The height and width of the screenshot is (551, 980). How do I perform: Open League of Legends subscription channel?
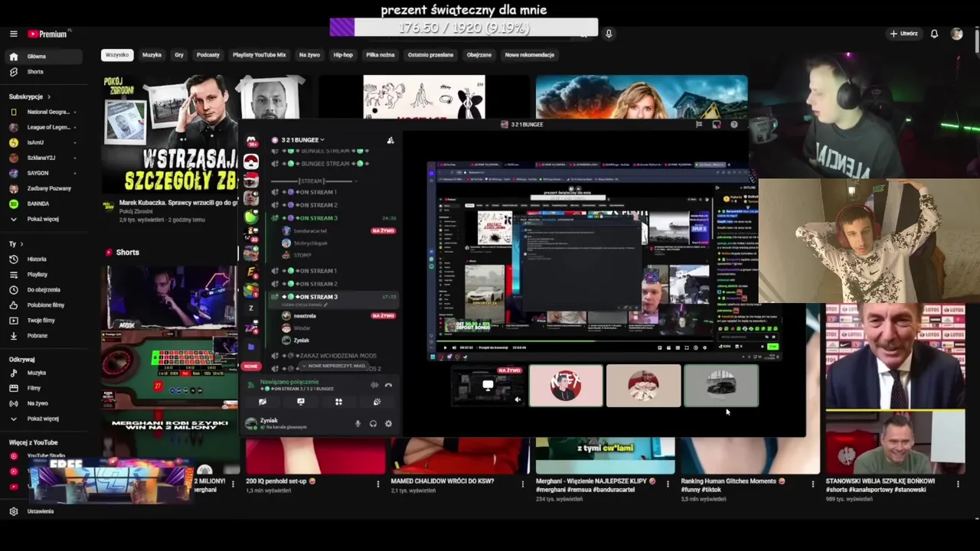point(42,127)
